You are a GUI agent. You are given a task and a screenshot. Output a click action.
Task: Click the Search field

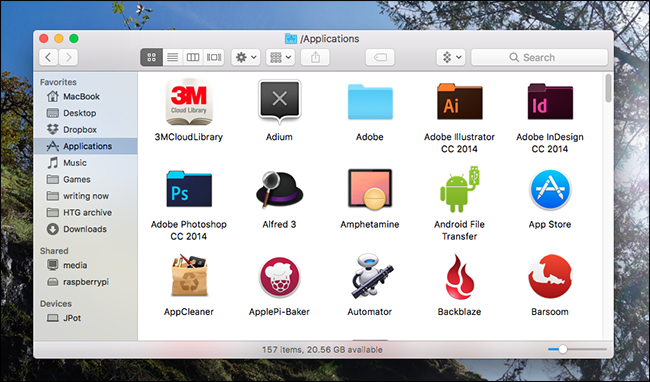point(539,57)
